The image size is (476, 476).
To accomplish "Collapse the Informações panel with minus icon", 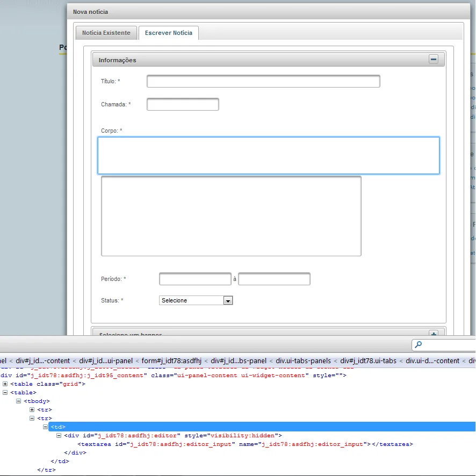I will [x=434, y=60].
